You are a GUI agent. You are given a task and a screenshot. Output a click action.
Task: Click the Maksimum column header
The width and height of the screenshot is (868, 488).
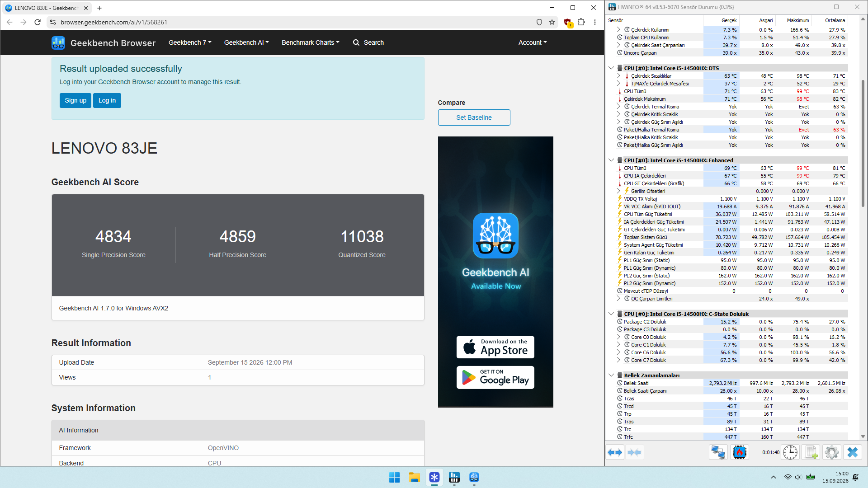798,20
